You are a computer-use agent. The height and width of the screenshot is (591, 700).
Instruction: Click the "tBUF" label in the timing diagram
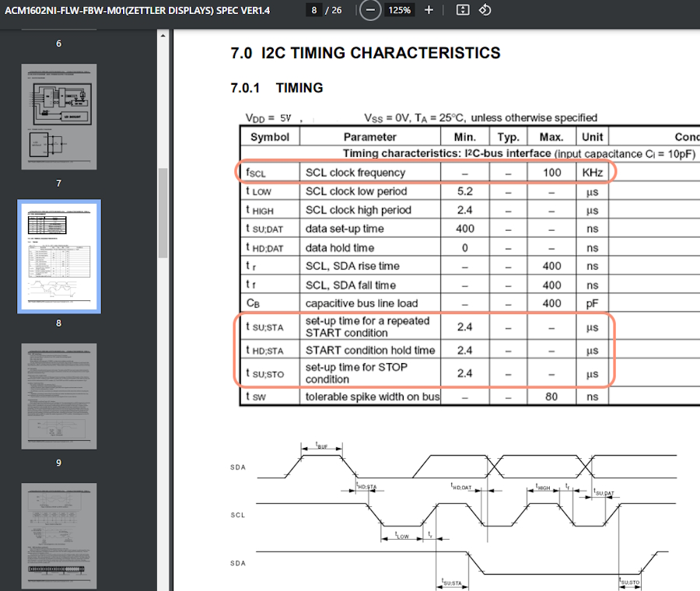click(x=322, y=446)
